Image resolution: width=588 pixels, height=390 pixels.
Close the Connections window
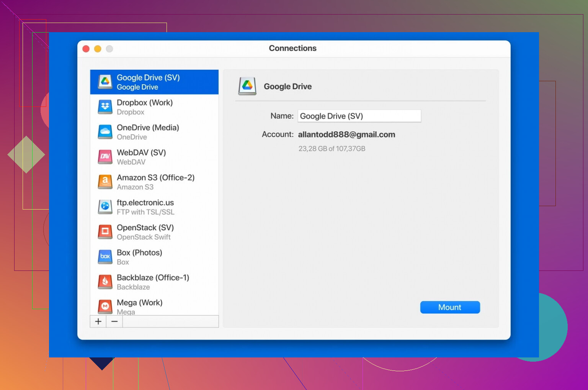tap(86, 49)
